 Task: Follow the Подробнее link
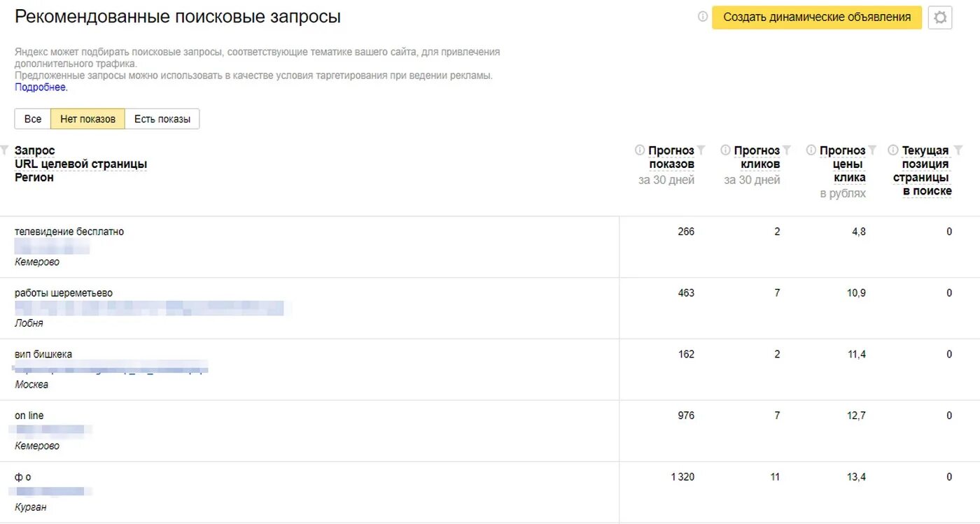click(41, 87)
